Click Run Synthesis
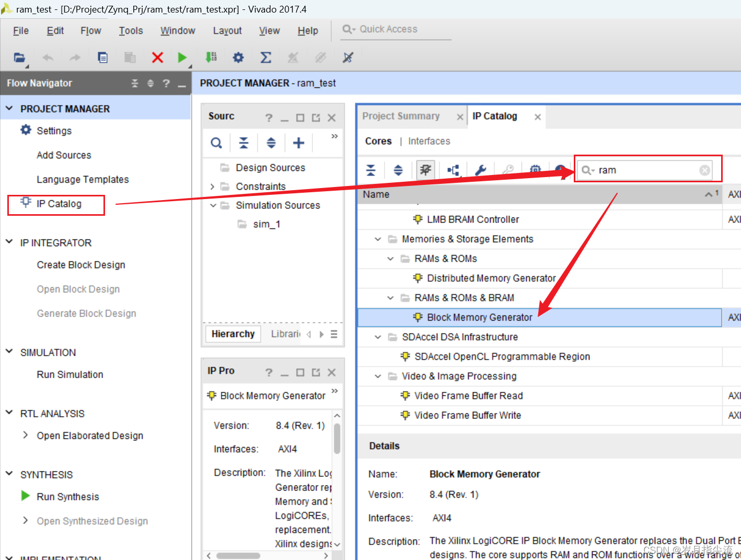 point(68,497)
